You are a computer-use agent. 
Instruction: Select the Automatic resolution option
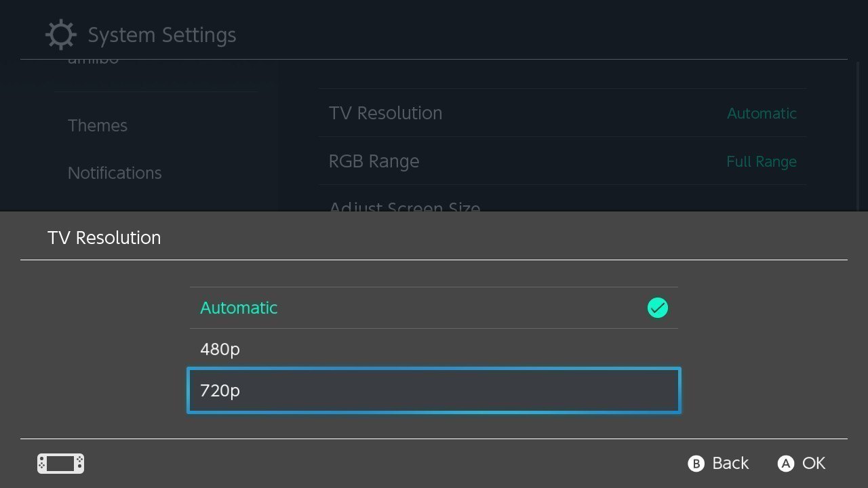point(434,308)
